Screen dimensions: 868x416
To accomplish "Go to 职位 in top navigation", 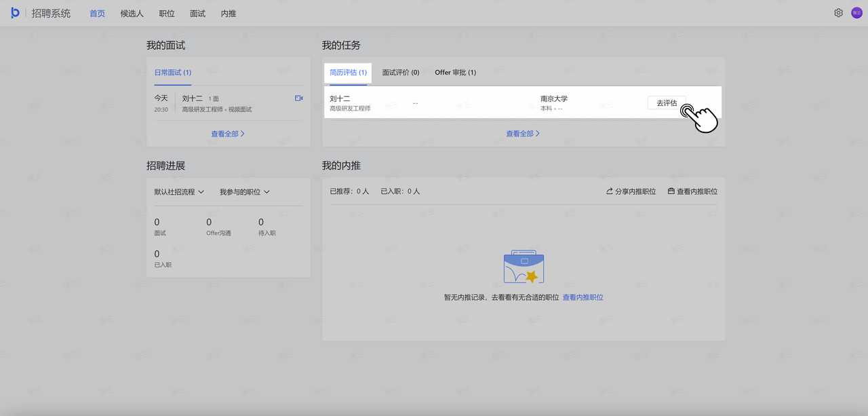I will (x=167, y=14).
